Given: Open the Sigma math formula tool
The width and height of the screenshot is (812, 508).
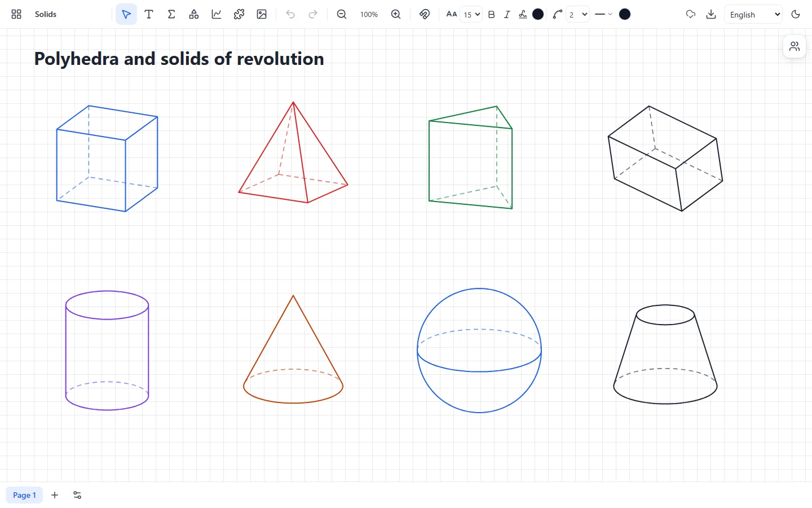Looking at the screenshot, I should [171, 14].
